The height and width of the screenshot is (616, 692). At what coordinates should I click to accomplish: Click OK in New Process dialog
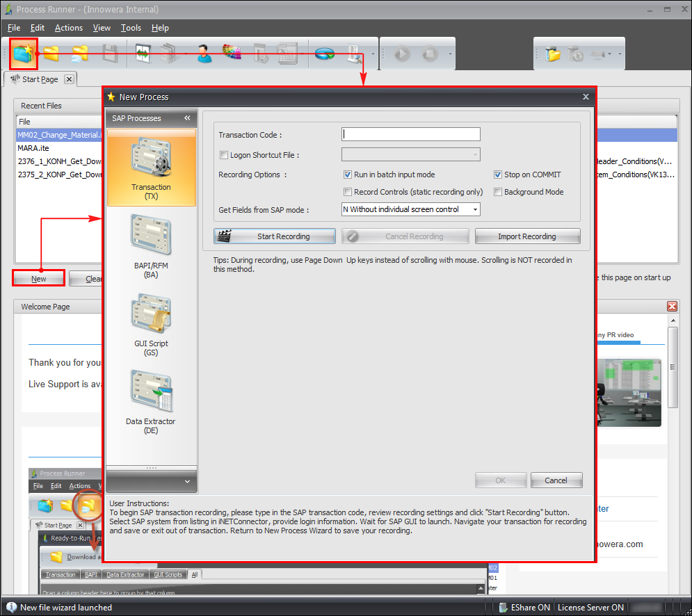click(501, 480)
